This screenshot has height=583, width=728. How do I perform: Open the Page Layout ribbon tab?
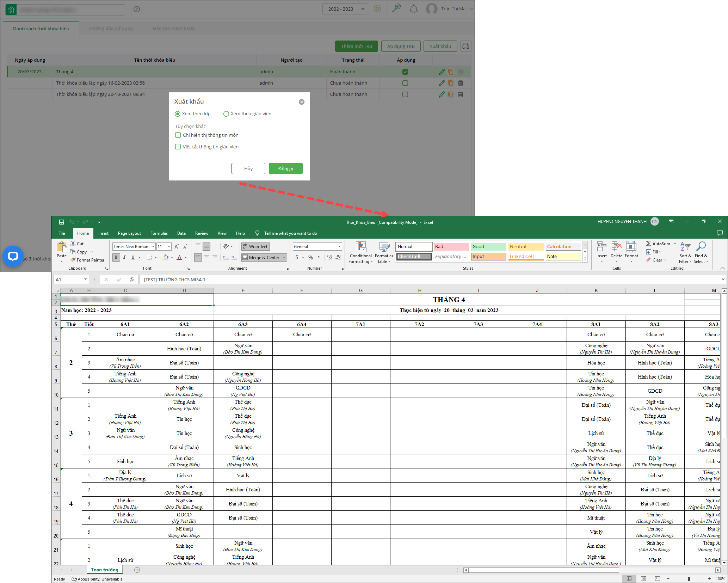coord(129,233)
